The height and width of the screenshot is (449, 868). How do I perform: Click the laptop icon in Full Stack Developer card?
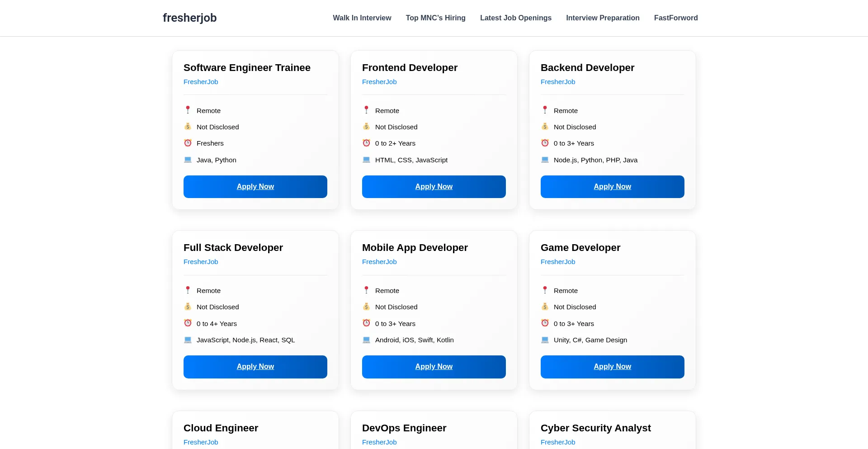(x=188, y=340)
